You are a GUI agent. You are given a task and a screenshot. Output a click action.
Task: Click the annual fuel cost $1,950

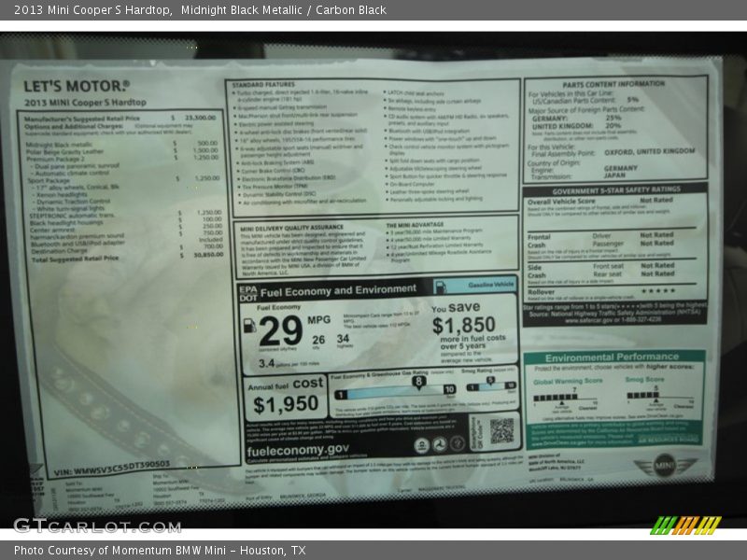click(286, 404)
